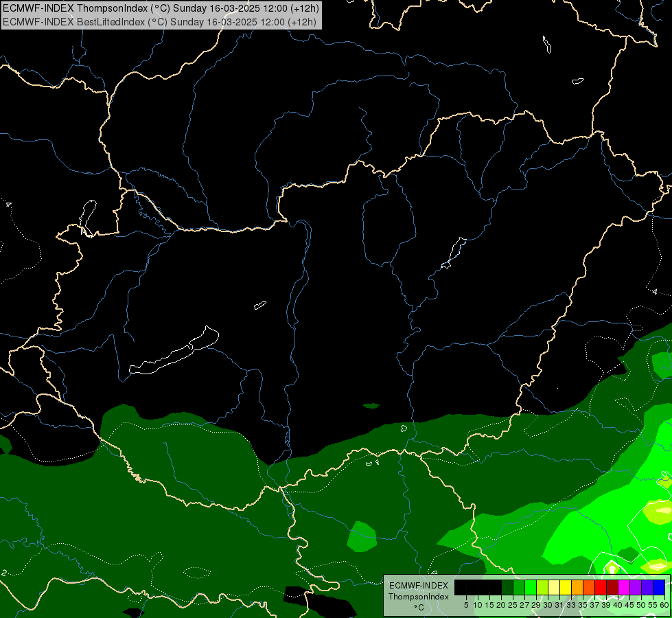This screenshot has height=618, width=672.
Task: Select the blue 55–60 legend swatch
Action: point(659,587)
